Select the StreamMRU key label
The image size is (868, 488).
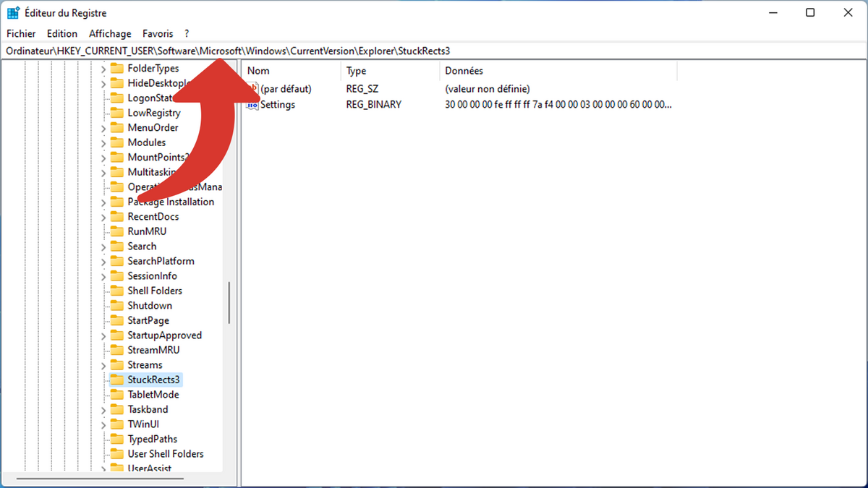153,350
